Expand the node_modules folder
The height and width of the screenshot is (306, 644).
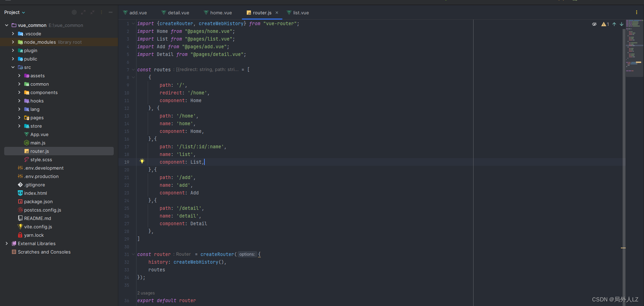[13, 42]
